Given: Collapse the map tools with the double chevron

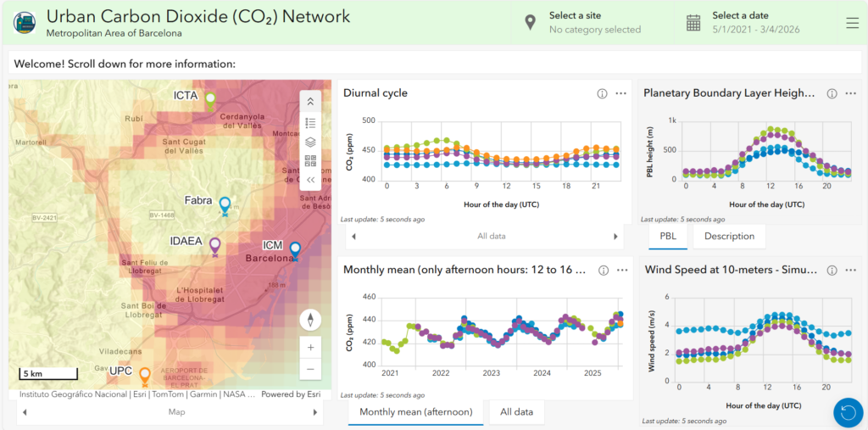Looking at the screenshot, I should (x=310, y=102).
